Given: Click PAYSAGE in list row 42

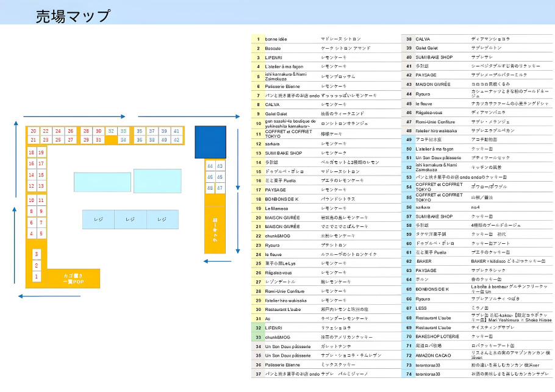Looking at the screenshot, I should coord(426,76).
